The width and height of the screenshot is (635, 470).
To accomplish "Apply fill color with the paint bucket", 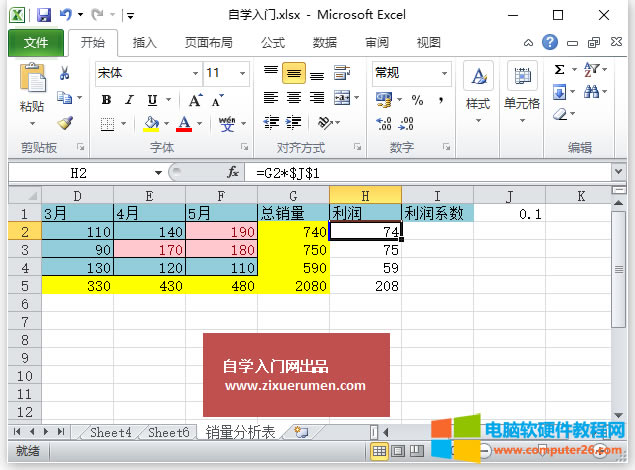I will coord(151,124).
